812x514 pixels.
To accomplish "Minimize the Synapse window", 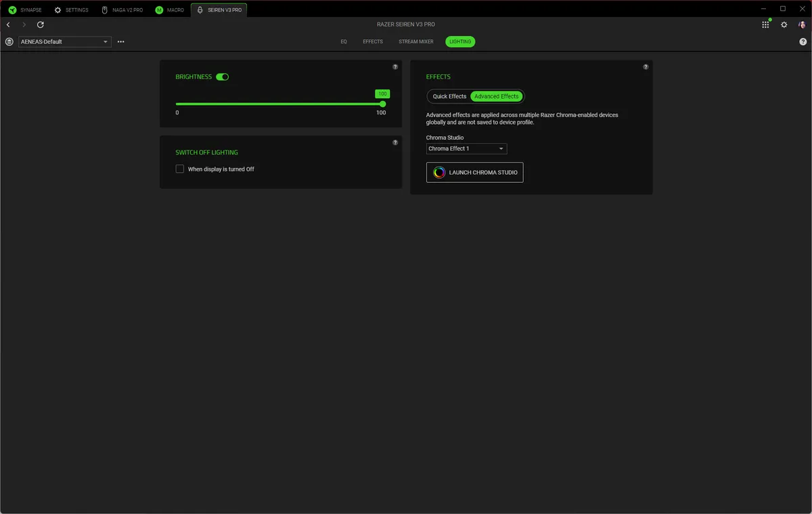I will click(765, 9).
